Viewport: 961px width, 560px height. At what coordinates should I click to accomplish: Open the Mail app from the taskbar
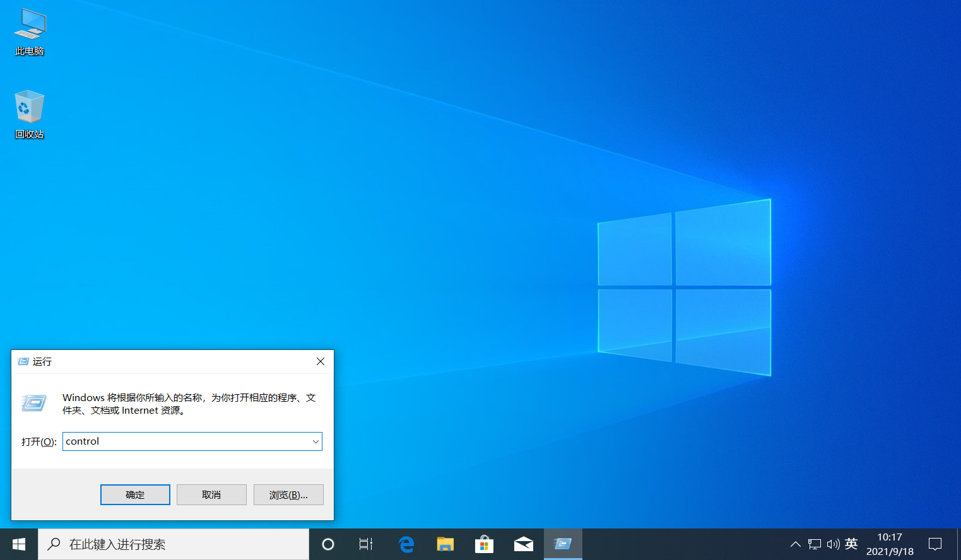(x=524, y=544)
